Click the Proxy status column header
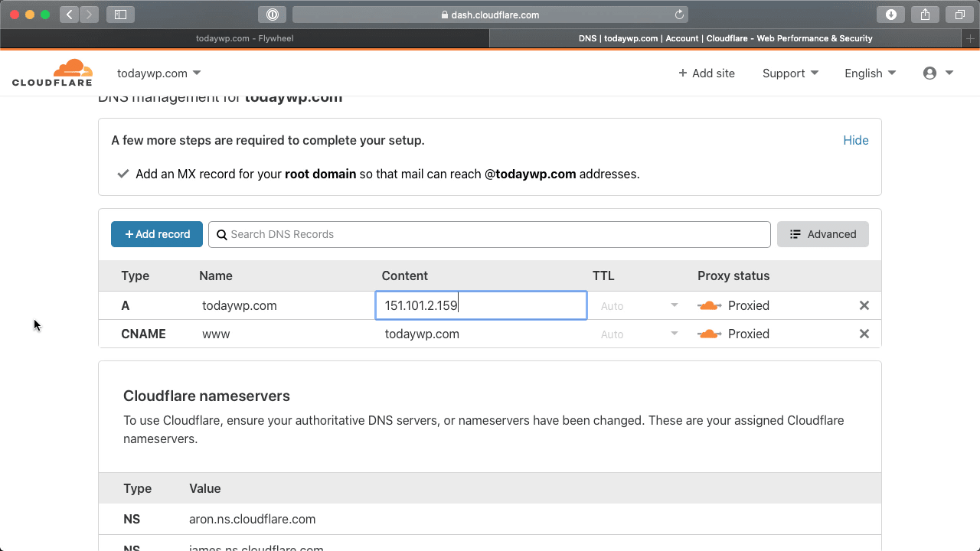 733,275
